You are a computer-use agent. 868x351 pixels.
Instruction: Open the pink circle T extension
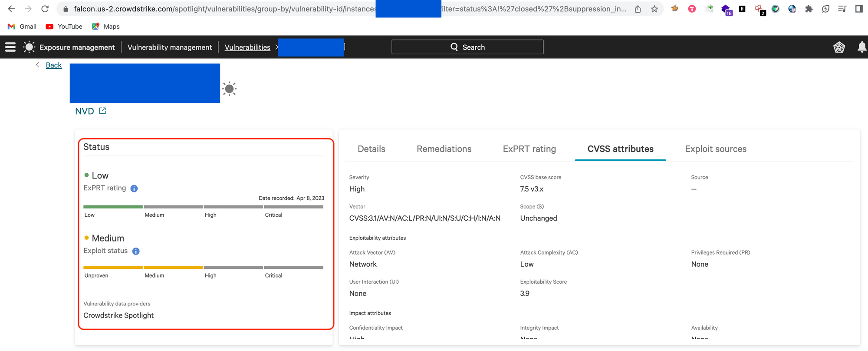(x=692, y=9)
